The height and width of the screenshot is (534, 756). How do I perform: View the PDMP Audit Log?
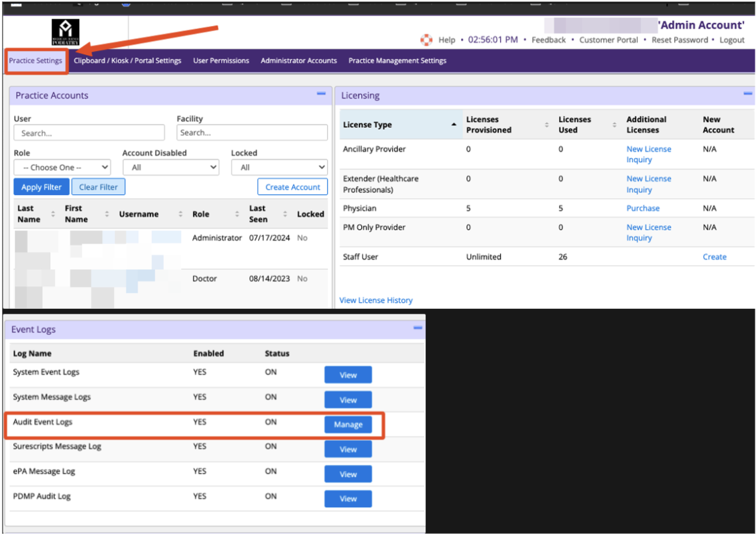(348, 498)
